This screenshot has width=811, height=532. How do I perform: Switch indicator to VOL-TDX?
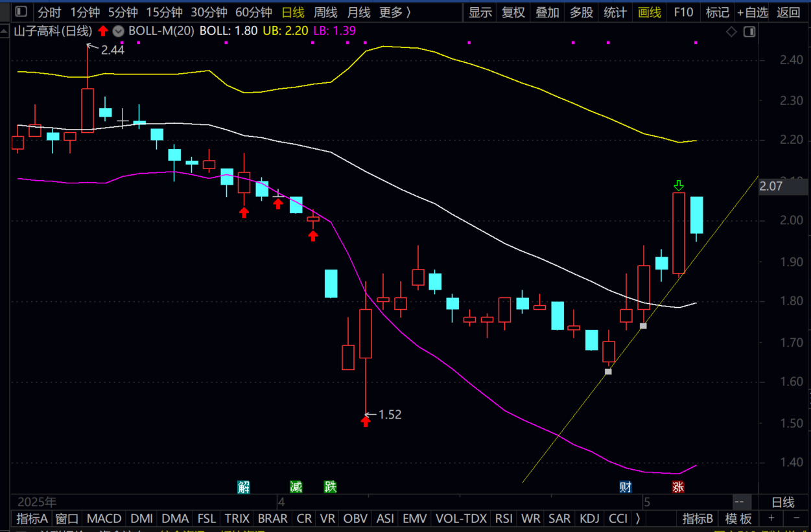pos(462,518)
